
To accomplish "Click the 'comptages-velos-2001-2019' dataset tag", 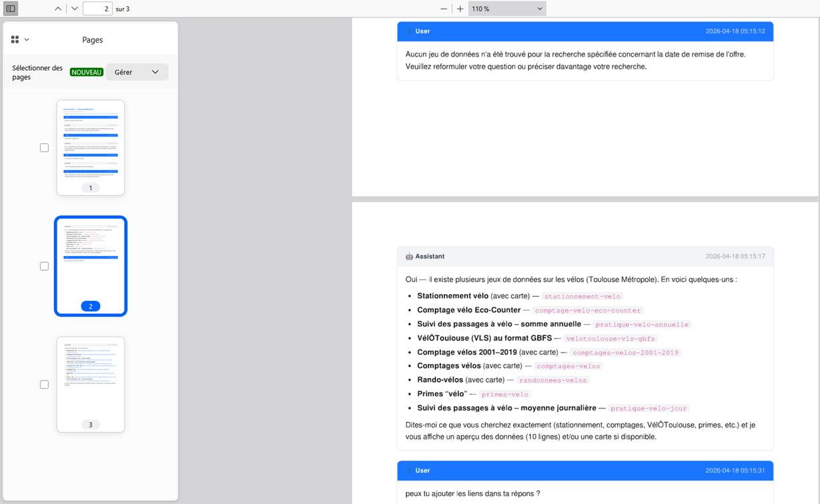I will (x=625, y=353).
